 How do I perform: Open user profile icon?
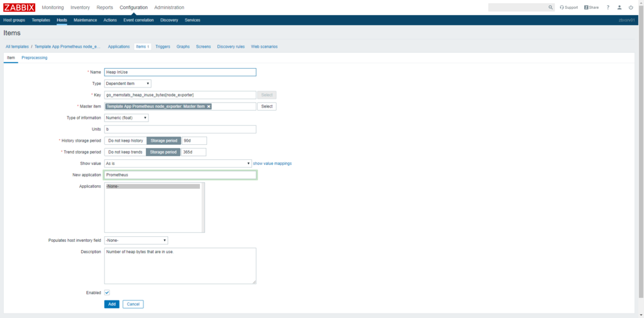click(619, 8)
